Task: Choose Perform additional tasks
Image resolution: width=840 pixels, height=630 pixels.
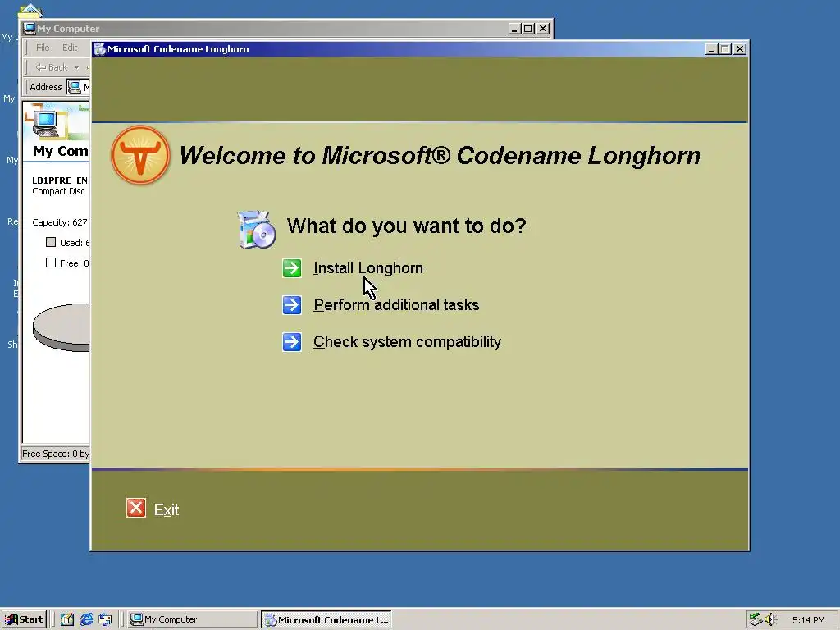Action: [396, 305]
